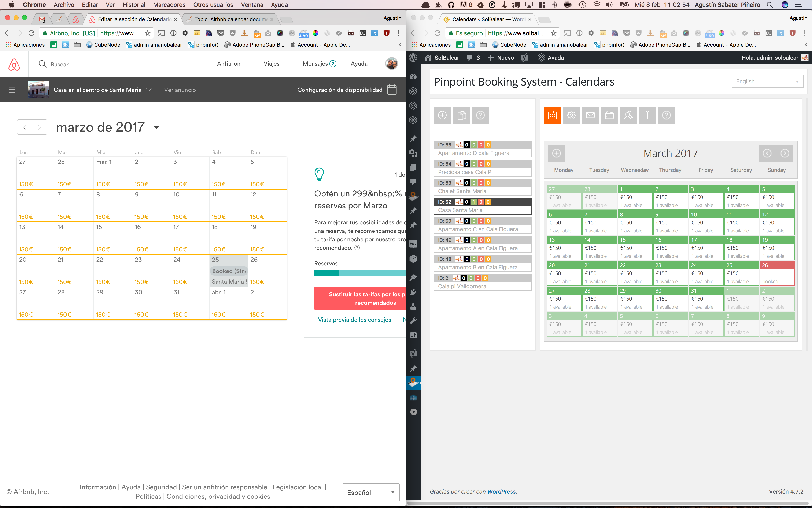The width and height of the screenshot is (812, 508).
Task: Delete calendar using the trash icon
Action: pyautogui.click(x=647, y=115)
